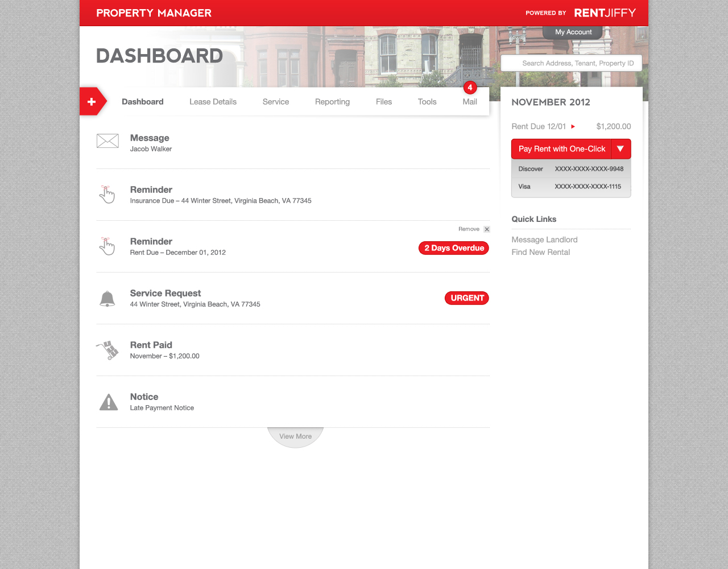This screenshot has height=569, width=728.
Task: Select the Discover card ending 9948
Action: point(570,168)
